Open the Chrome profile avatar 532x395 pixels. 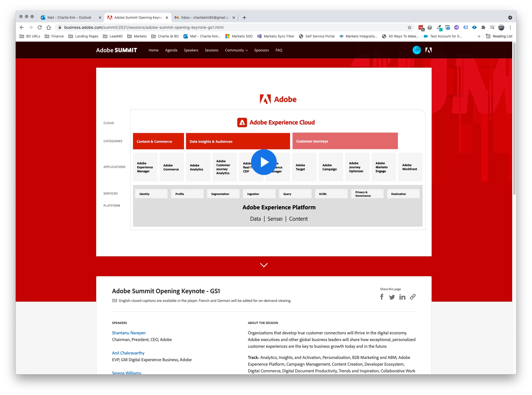501,27
